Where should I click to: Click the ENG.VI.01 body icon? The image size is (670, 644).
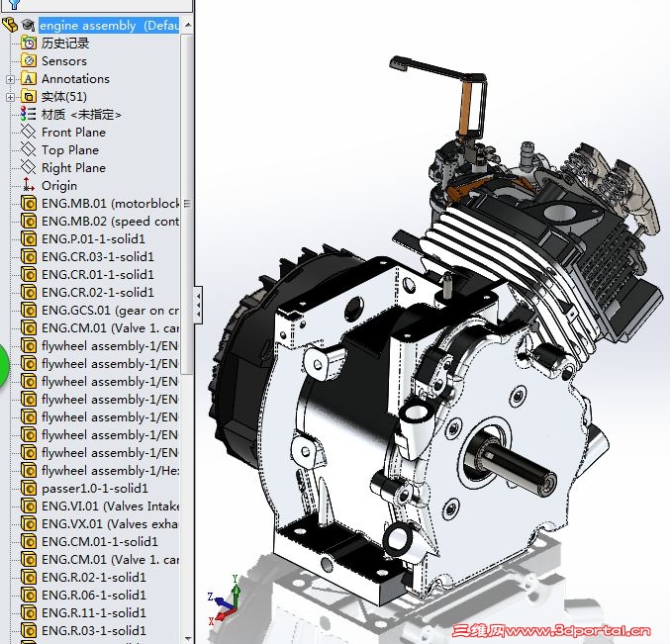29,506
